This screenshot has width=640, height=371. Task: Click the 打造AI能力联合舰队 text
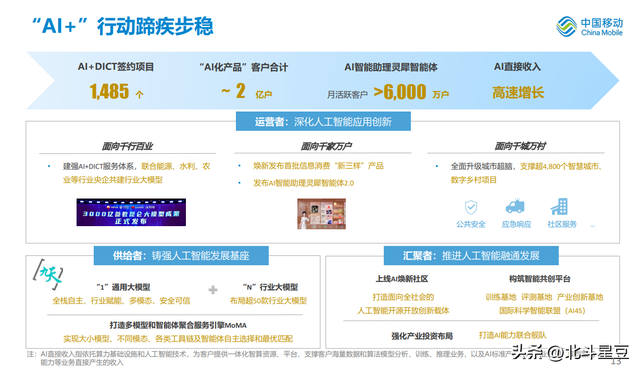click(x=513, y=335)
